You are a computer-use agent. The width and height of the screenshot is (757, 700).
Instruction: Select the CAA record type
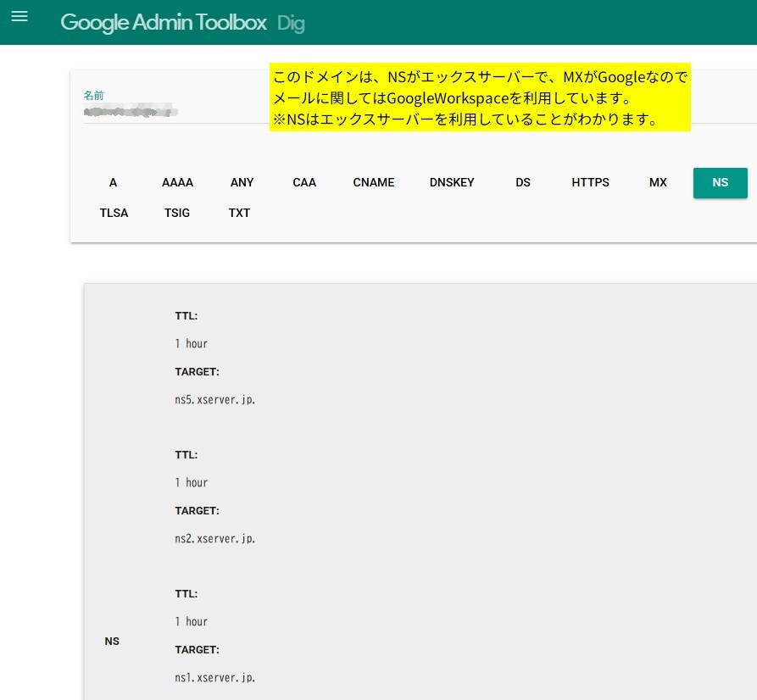304,182
